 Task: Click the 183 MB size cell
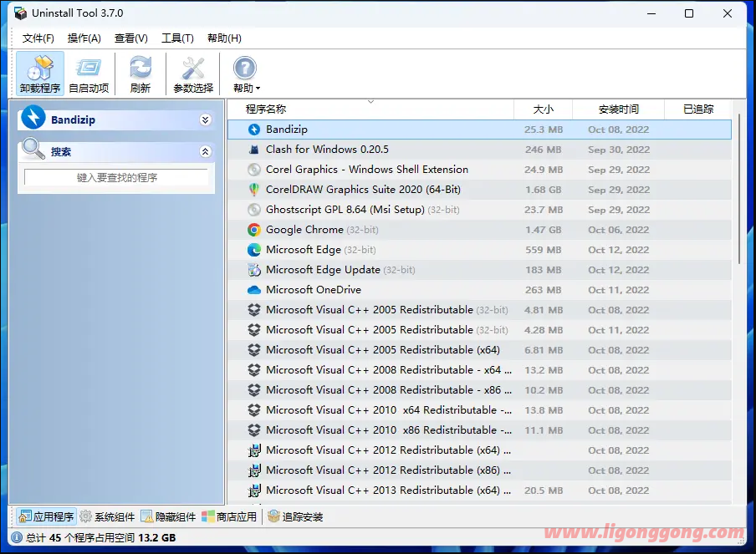coord(544,270)
